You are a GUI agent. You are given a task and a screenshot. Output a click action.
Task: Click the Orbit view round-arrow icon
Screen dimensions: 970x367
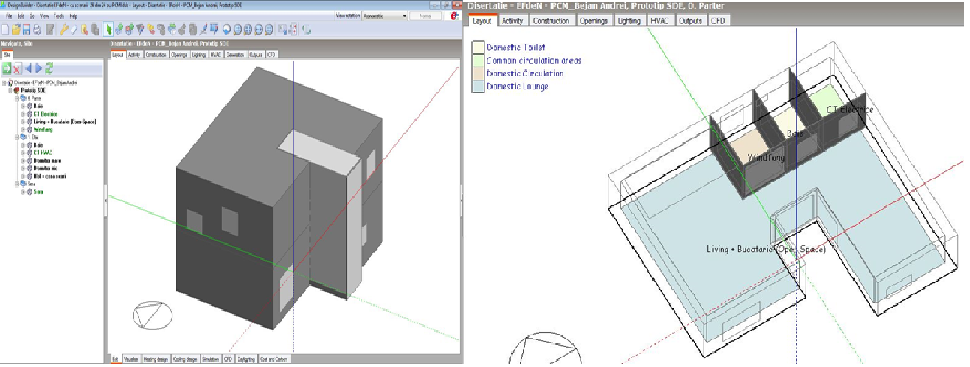pyautogui.click(x=226, y=30)
